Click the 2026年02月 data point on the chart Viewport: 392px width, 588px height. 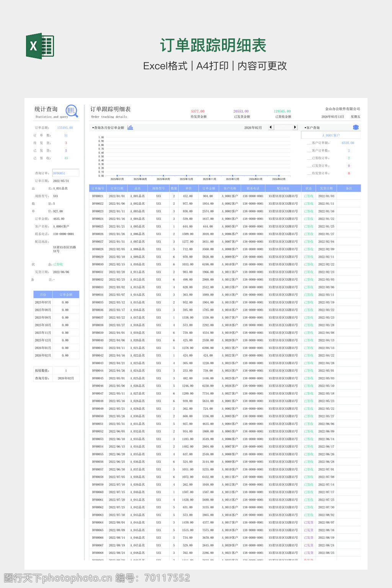(x=279, y=176)
